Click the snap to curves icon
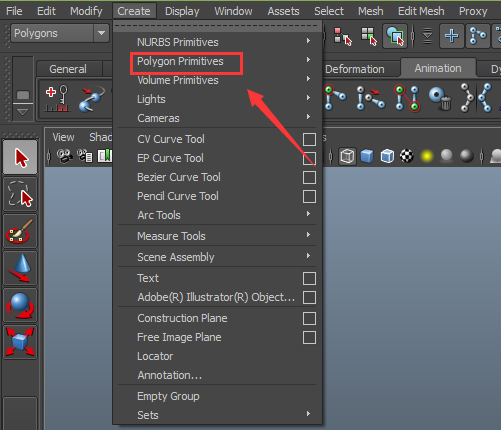The image size is (501, 430). pos(478,36)
